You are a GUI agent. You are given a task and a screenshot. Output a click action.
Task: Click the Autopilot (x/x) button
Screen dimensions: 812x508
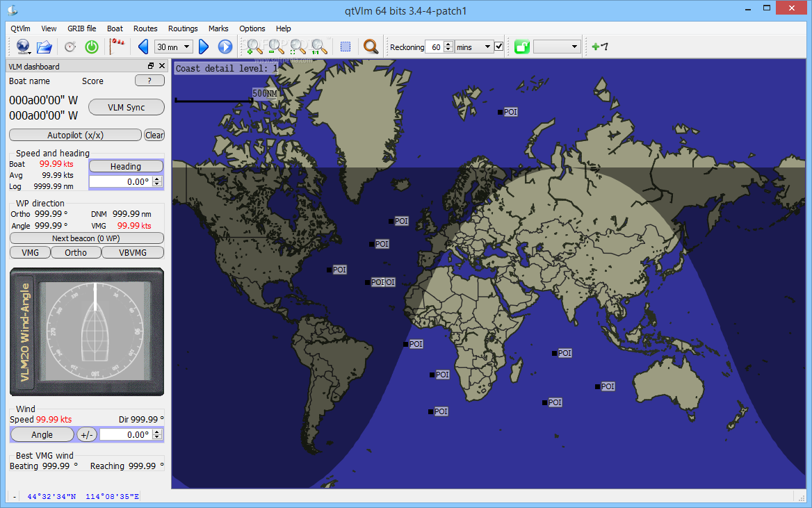[x=75, y=135]
